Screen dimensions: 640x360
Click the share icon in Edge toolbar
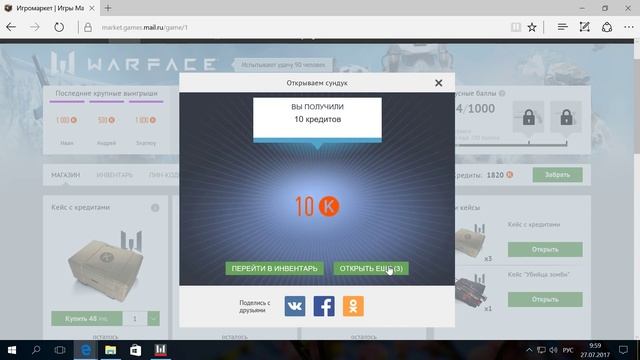[607, 27]
